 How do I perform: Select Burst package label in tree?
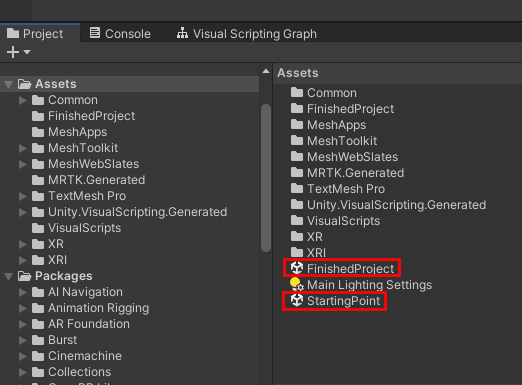click(62, 340)
